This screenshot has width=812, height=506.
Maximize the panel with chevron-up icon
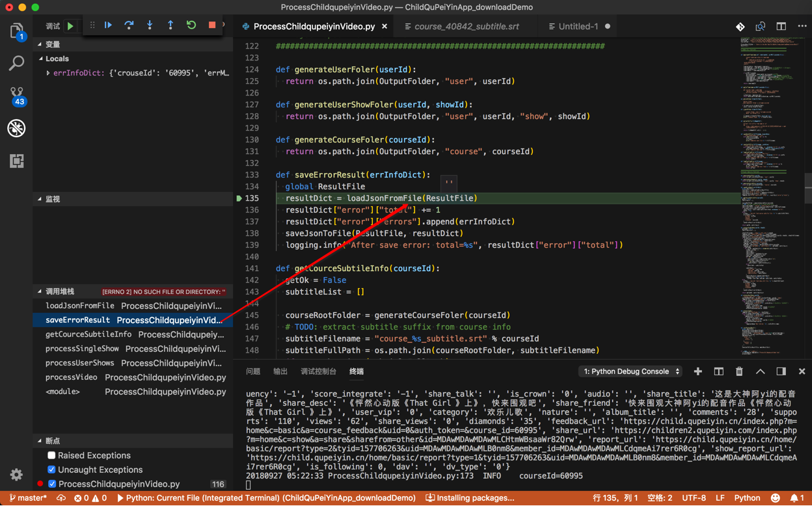click(x=761, y=371)
